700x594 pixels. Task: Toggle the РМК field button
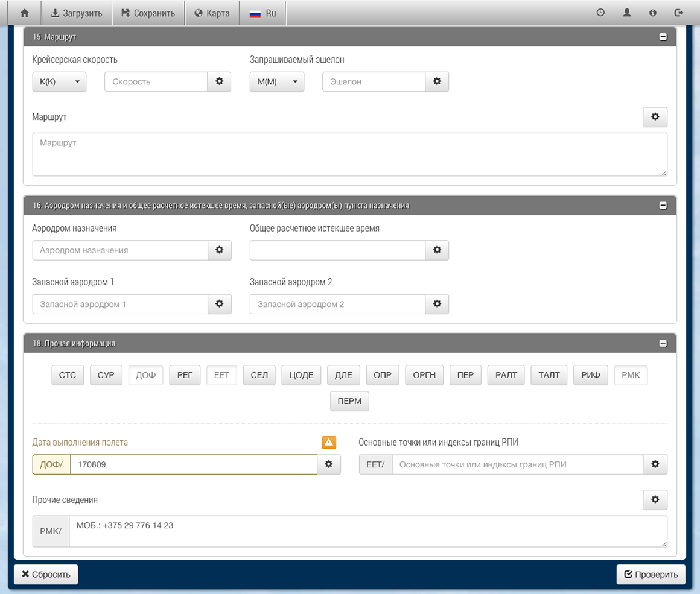(x=631, y=375)
